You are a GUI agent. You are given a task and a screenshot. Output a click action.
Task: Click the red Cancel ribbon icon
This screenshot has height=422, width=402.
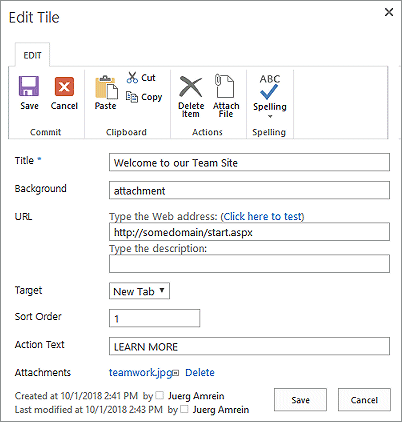coord(64,87)
